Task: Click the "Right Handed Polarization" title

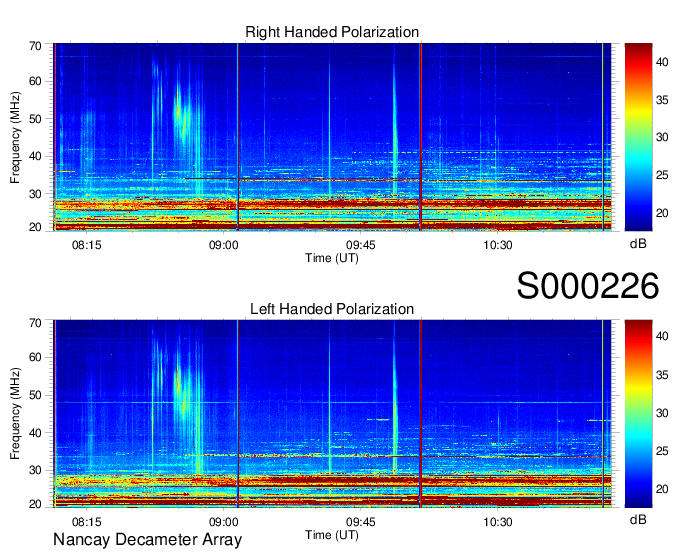Action: [x=332, y=32]
